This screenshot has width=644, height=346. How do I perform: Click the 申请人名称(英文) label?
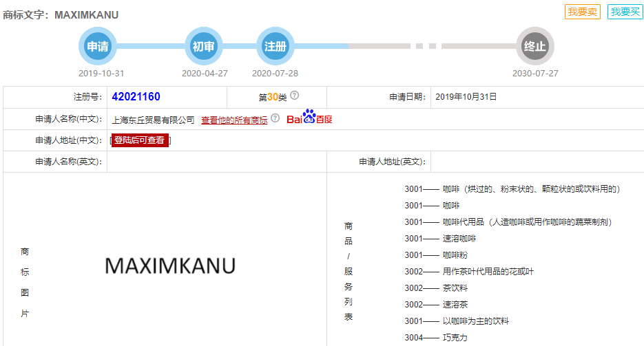click(69, 162)
